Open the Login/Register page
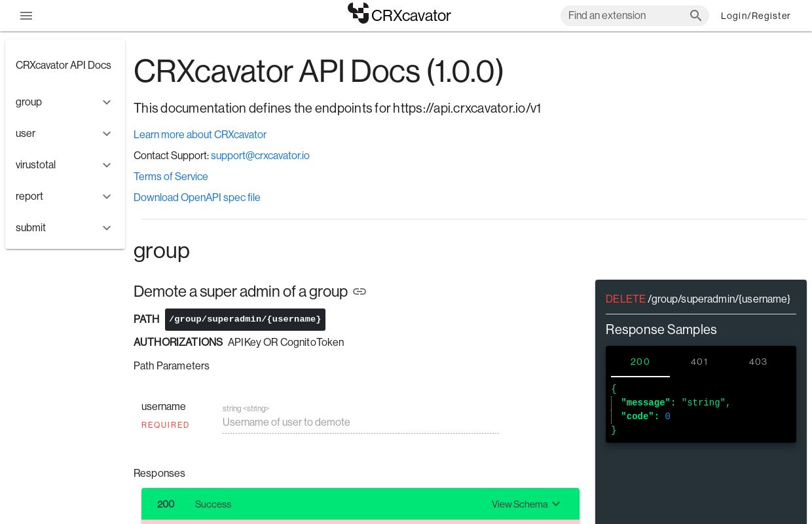Viewport: 812px width, 524px height. tap(755, 16)
